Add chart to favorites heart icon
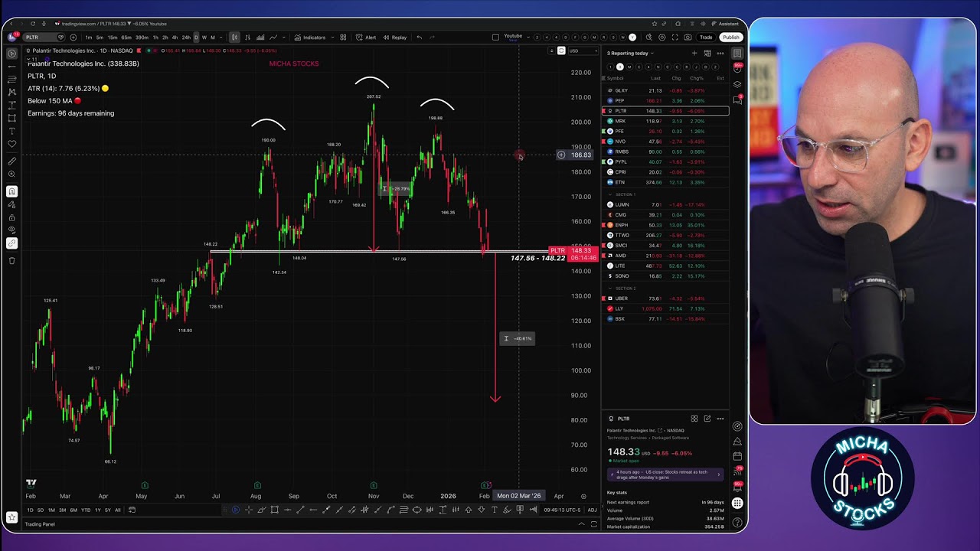This screenshot has height=551, width=980. (x=11, y=144)
